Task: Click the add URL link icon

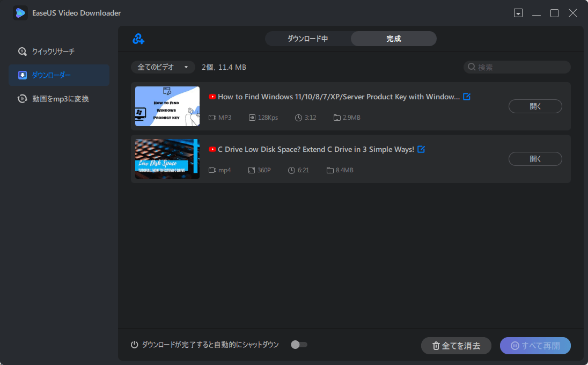Action: click(138, 39)
